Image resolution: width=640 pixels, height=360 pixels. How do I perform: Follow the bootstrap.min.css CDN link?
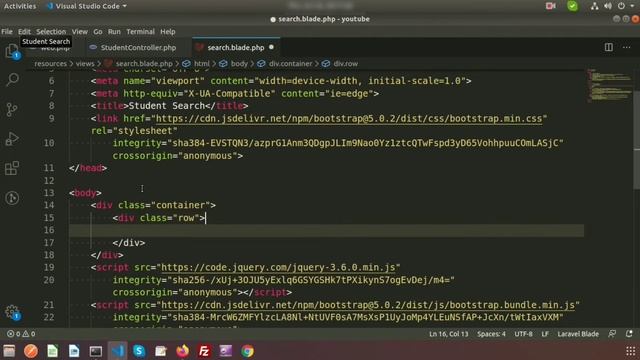coord(349,118)
